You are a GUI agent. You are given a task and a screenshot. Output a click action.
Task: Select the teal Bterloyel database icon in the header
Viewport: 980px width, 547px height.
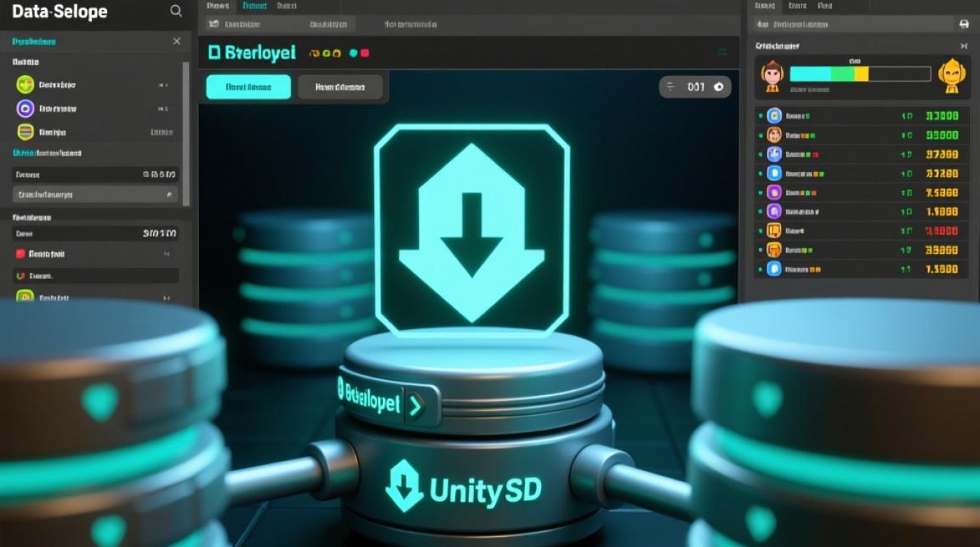pyautogui.click(x=213, y=53)
